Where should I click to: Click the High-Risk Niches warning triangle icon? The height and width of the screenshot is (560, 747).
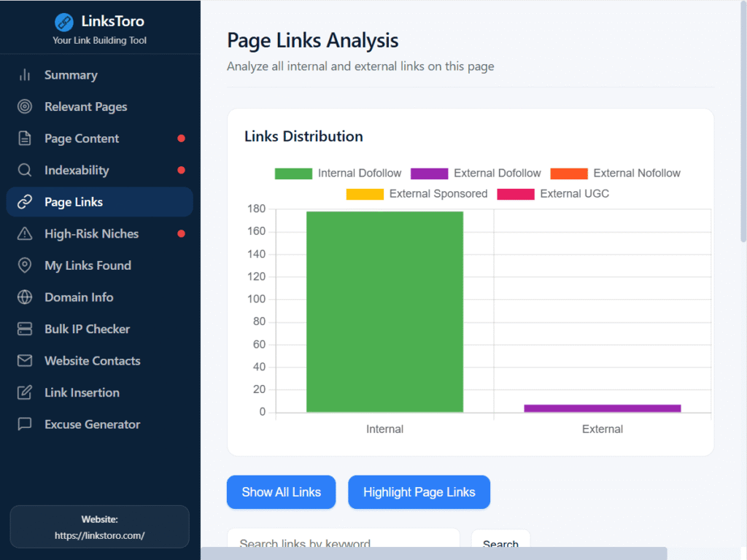click(25, 234)
